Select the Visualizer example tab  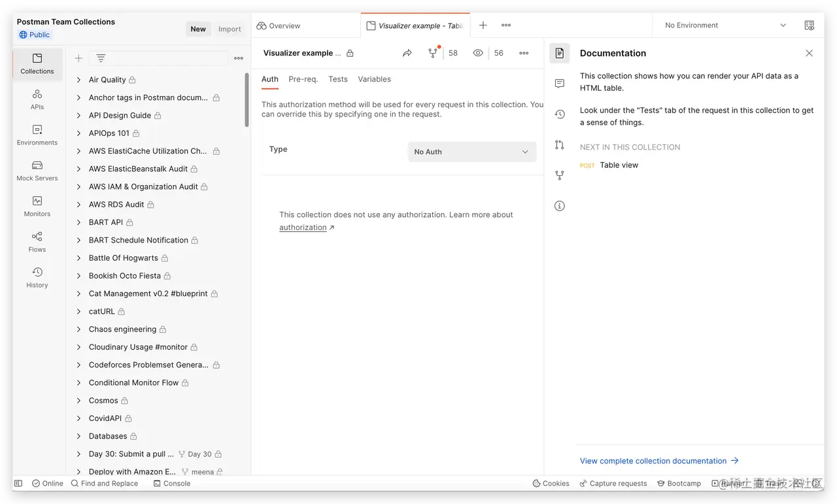tap(415, 25)
